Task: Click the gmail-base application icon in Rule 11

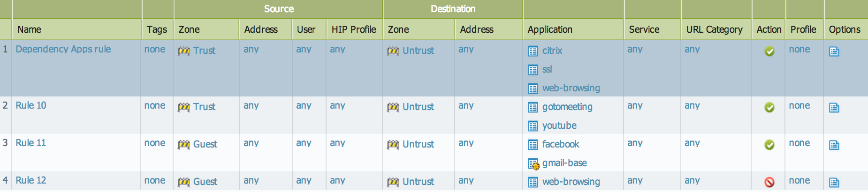Action: tap(533, 164)
